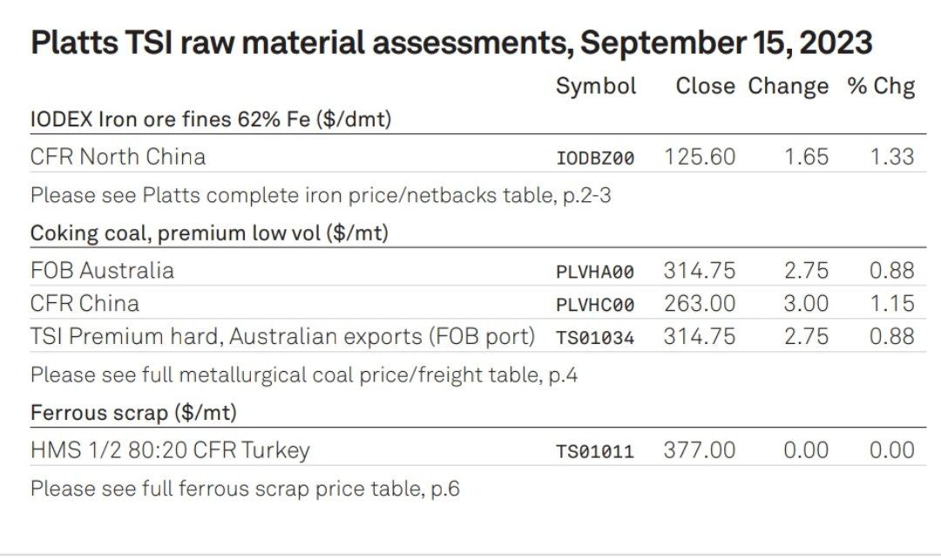This screenshot has height=560, width=941.
Task: Click the metallurgical coal price/freight table note
Action: 304,375
